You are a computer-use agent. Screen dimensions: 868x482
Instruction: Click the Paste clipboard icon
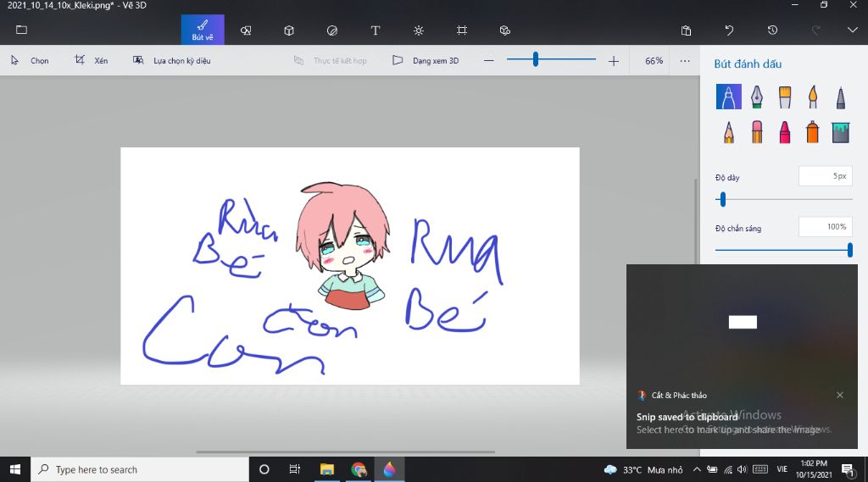686,30
